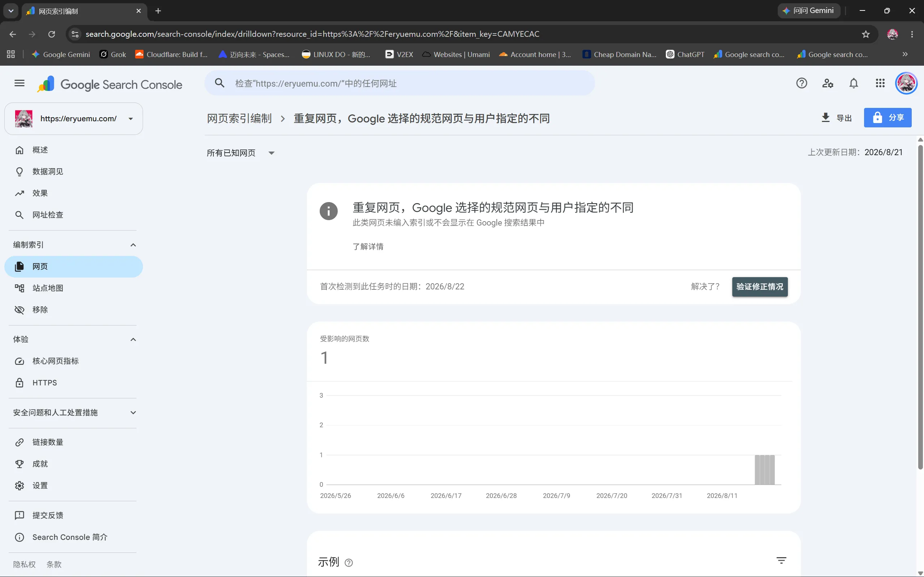The height and width of the screenshot is (577, 924).
Task: Open the Google apps grid
Action: [x=880, y=83]
